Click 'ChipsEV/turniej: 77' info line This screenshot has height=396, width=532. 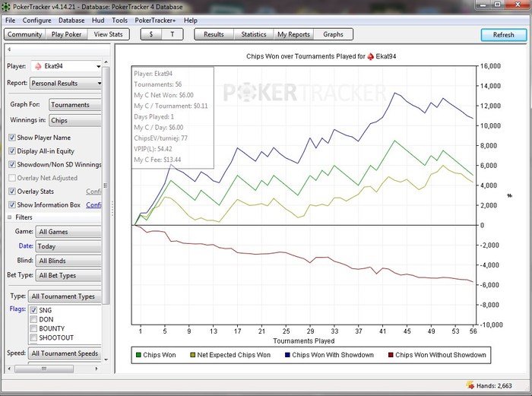coord(160,138)
